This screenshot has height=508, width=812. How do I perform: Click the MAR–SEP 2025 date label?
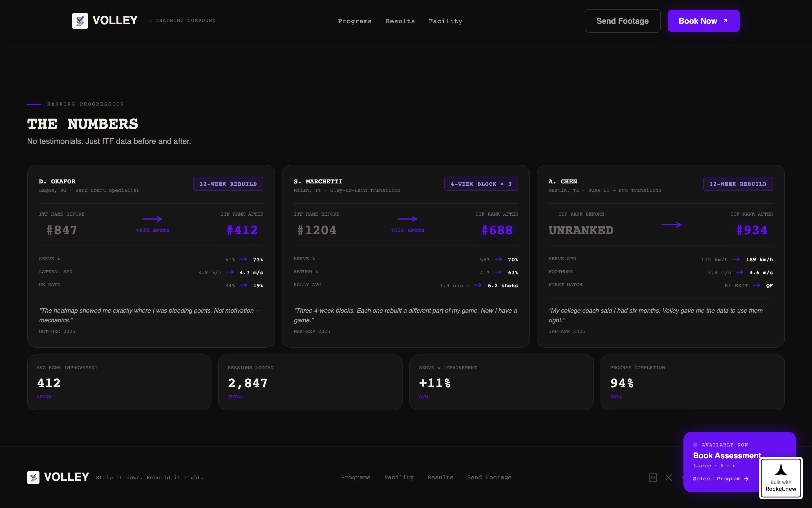[312, 331]
